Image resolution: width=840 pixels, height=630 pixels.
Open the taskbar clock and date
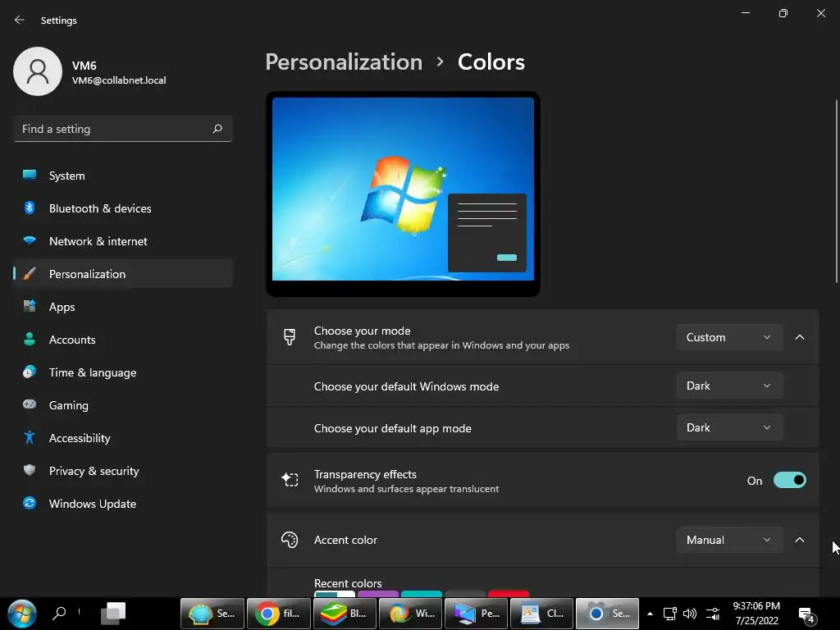point(756,614)
